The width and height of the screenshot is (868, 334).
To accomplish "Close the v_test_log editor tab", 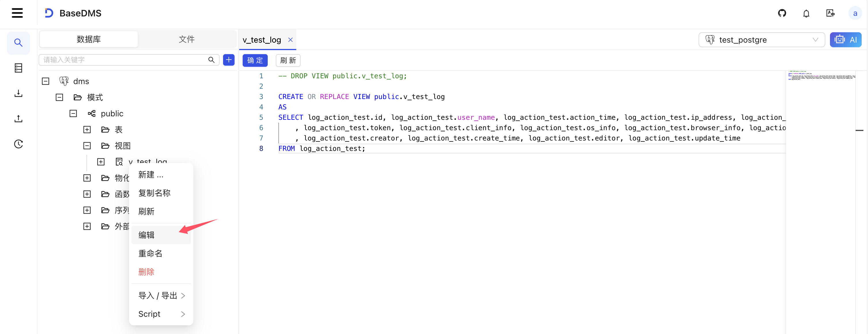I will click(x=290, y=40).
